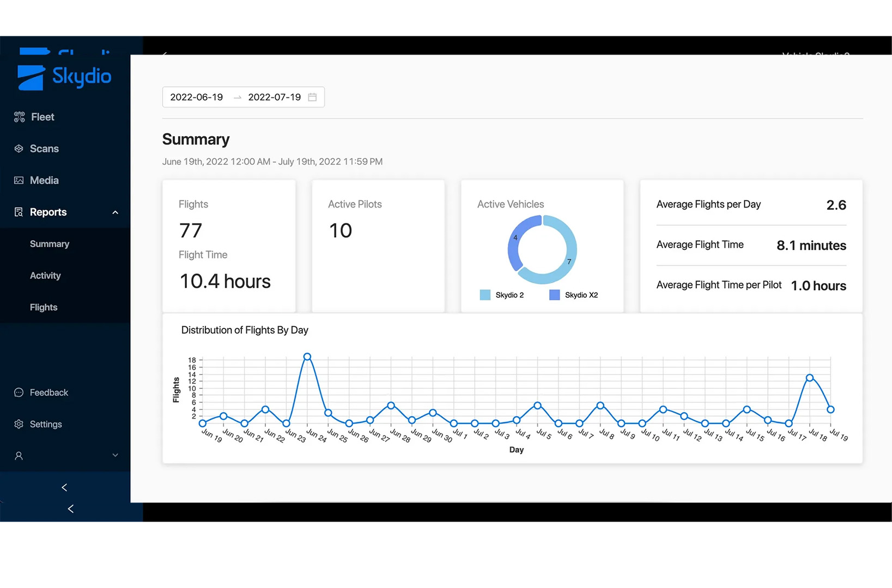Open the calendar icon in the date picker
892x588 pixels.
click(312, 97)
